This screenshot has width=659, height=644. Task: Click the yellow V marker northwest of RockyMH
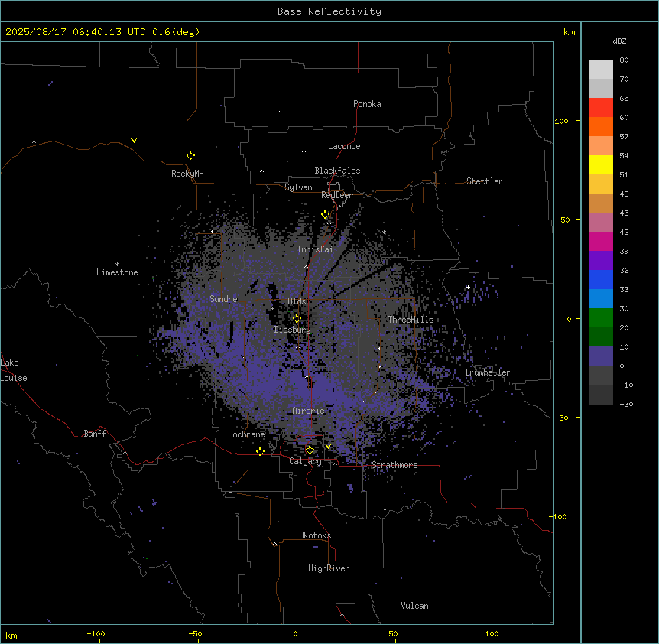(134, 141)
